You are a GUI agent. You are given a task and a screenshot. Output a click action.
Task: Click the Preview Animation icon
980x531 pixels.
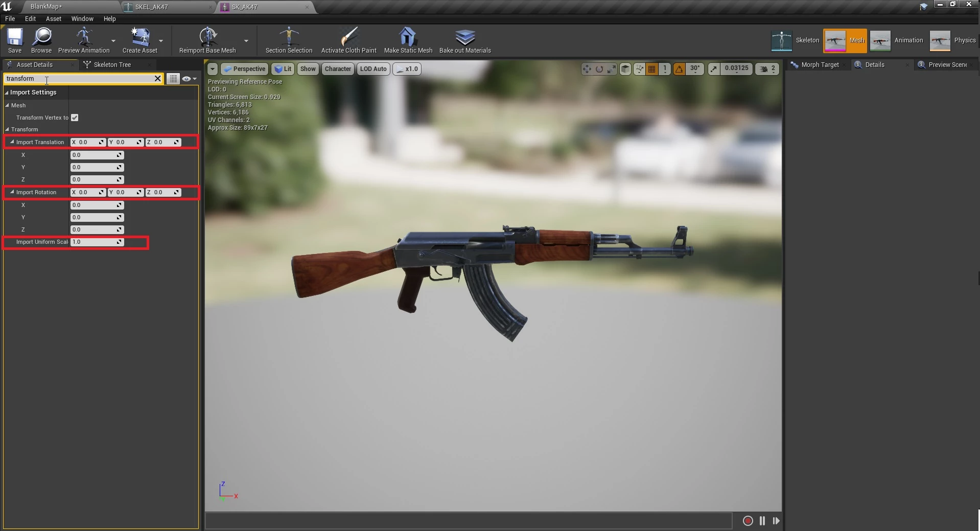[84, 40]
